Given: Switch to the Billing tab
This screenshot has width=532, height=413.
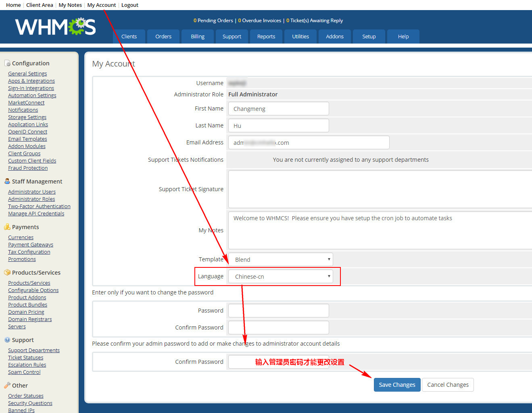Looking at the screenshot, I should [x=198, y=36].
